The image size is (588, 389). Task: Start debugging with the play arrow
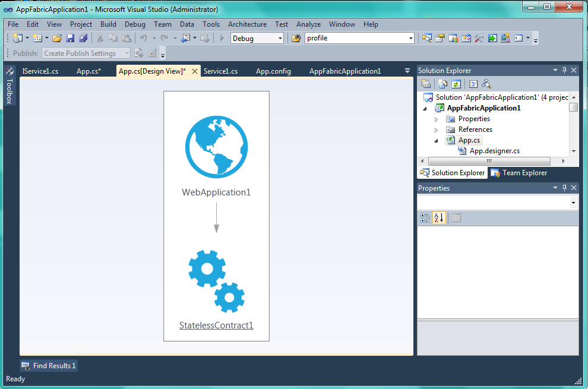(222, 38)
